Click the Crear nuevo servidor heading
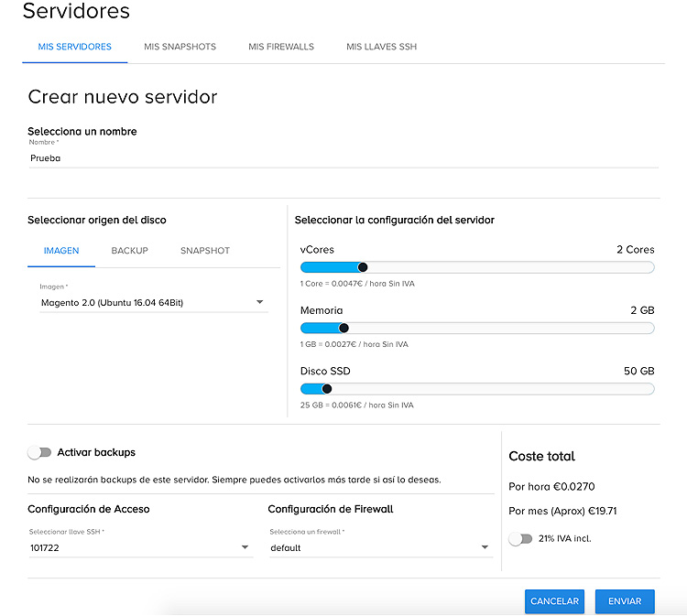Screen dimensions: 687x616 [123, 97]
